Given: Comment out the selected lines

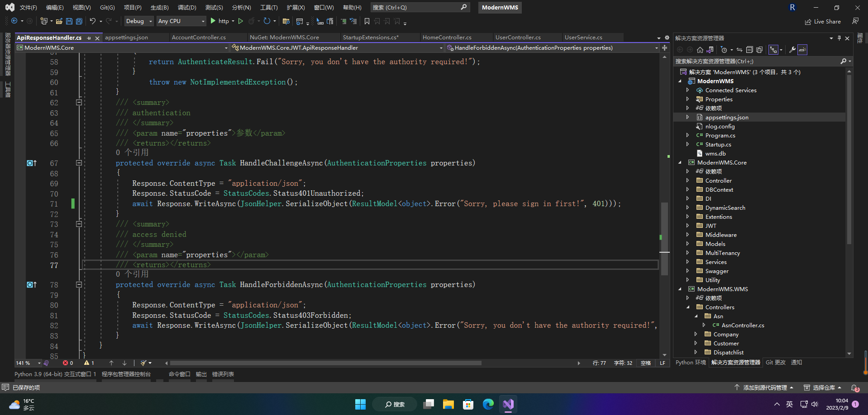Looking at the screenshot, I should (x=343, y=21).
